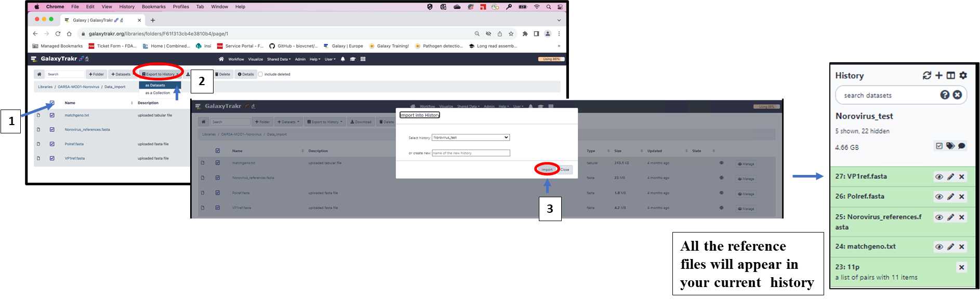Image resolution: width=980 pixels, height=300 pixels.
Task: Click the Chrome toolbar home icon
Action: 69,34
